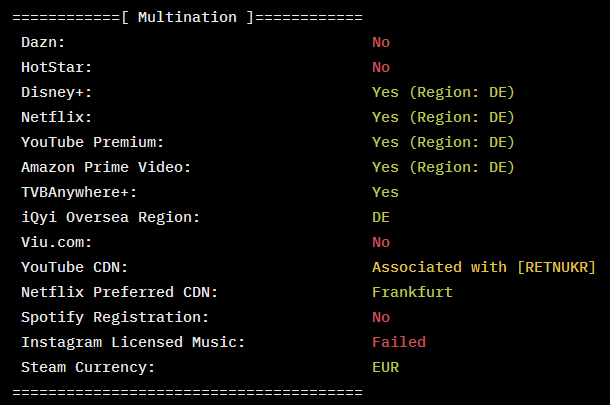
Task: Click the DE value for iQyi
Action: (381, 217)
